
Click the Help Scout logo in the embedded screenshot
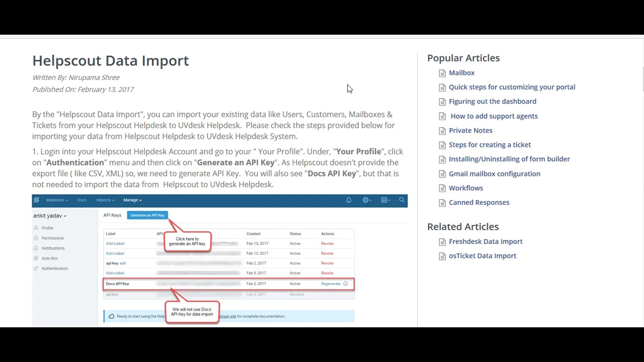pos(36,200)
